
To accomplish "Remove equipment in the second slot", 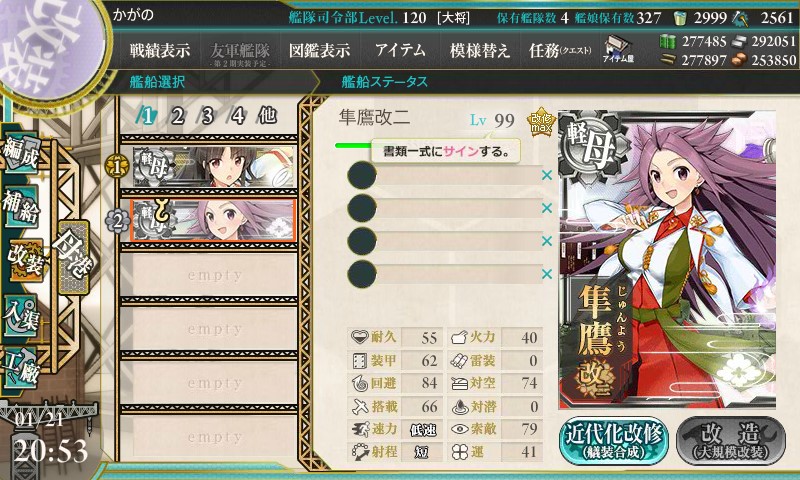I will [x=547, y=208].
